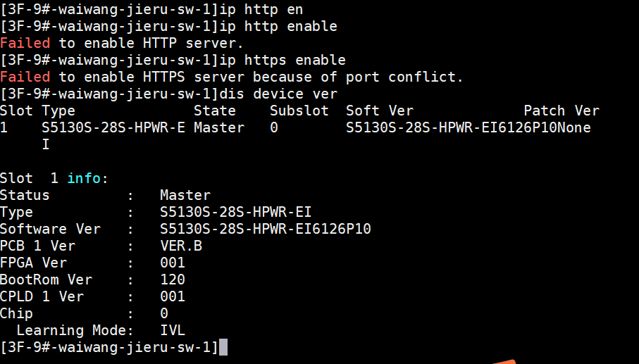This screenshot has height=364, width=639.
Task: Click the "Patch Ver" column header
Action: tap(562, 111)
